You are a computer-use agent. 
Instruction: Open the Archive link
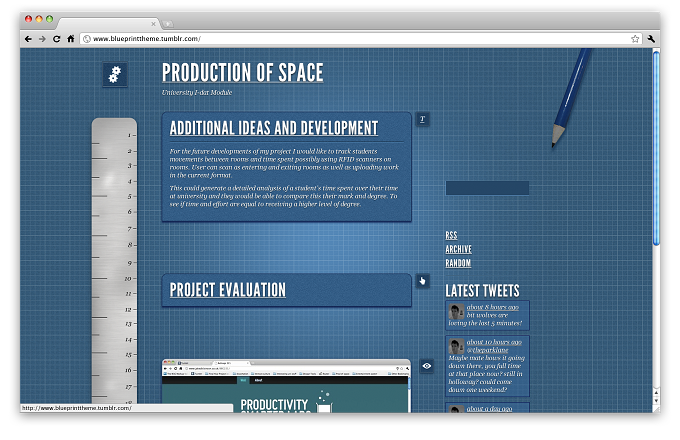[x=458, y=249]
